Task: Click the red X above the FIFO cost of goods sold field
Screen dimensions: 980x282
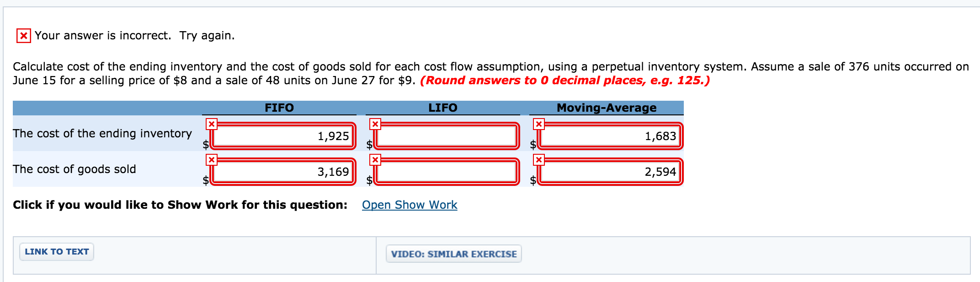Action: (x=212, y=159)
